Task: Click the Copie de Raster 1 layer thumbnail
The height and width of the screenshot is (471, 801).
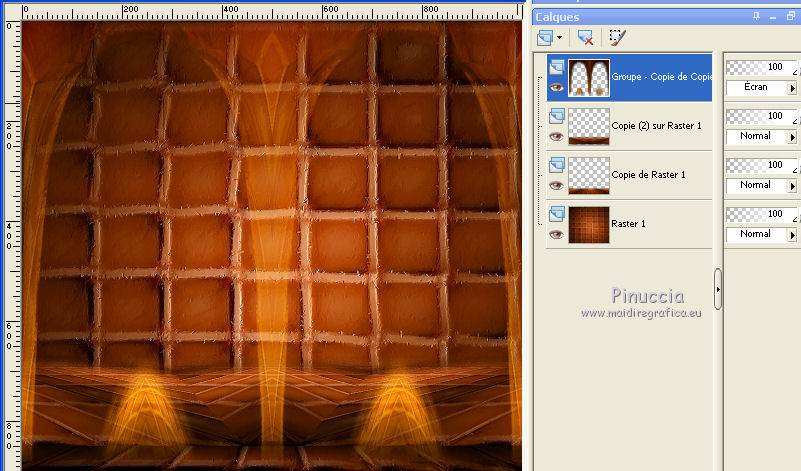Action: [x=589, y=175]
